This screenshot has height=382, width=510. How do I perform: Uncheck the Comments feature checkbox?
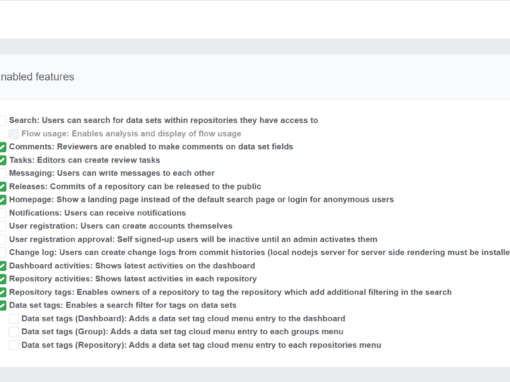[2, 147]
